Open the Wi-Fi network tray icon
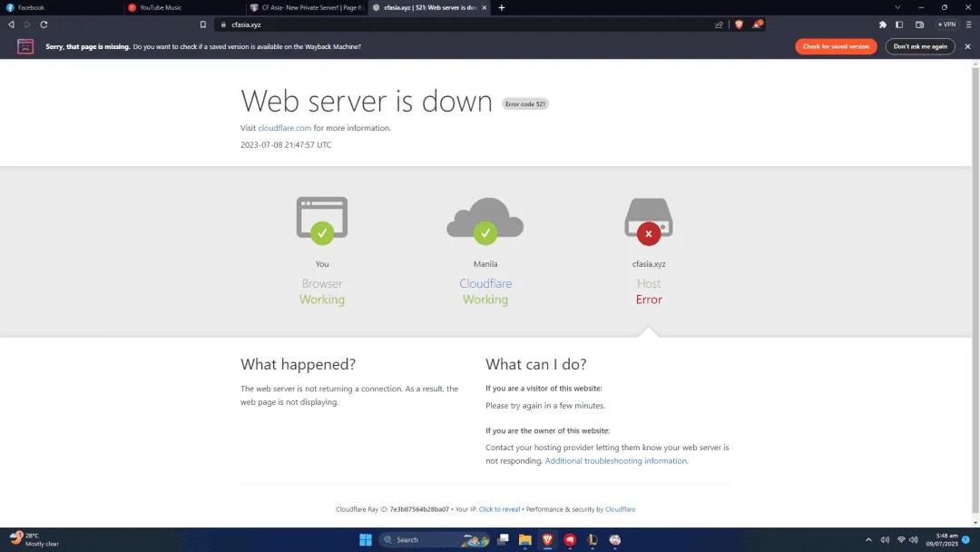This screenshot has width=980, height=552. pyautogui.click(x=901, y=539)
